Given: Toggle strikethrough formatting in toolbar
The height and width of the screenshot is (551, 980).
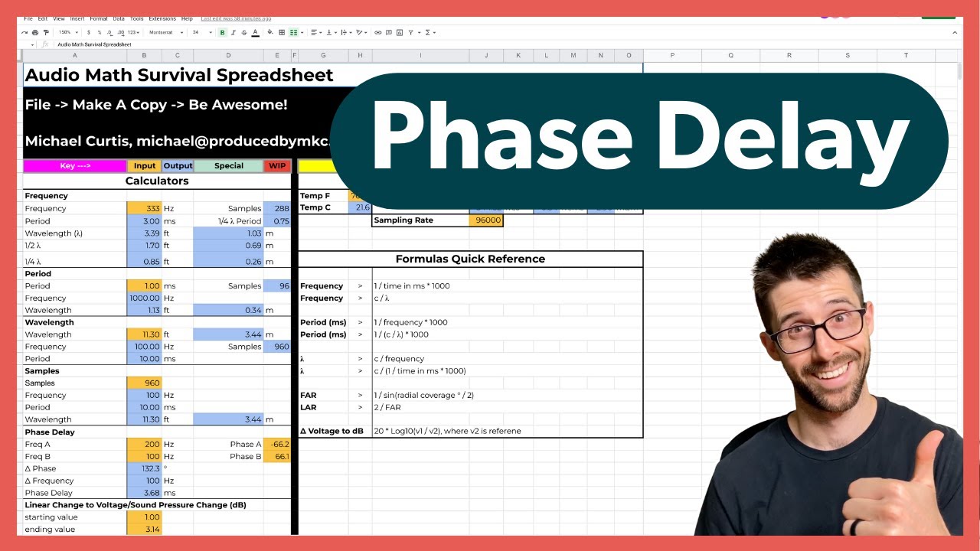Looking at the screenshot, I should [x=244, y=32].
